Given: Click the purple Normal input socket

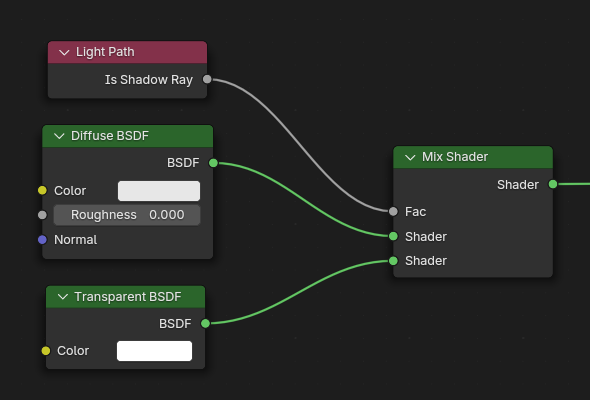Looking at the screenshot, I should click(43, 239).
